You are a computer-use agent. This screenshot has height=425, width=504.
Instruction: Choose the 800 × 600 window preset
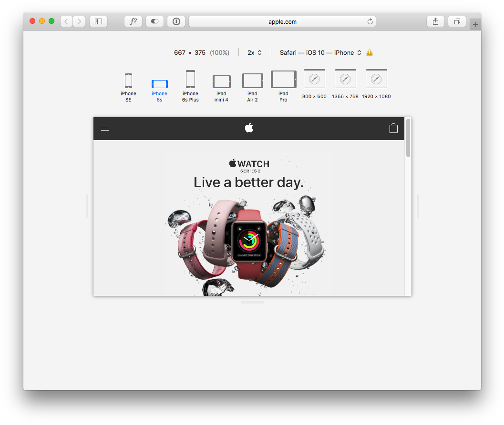[x=314, y=84]
